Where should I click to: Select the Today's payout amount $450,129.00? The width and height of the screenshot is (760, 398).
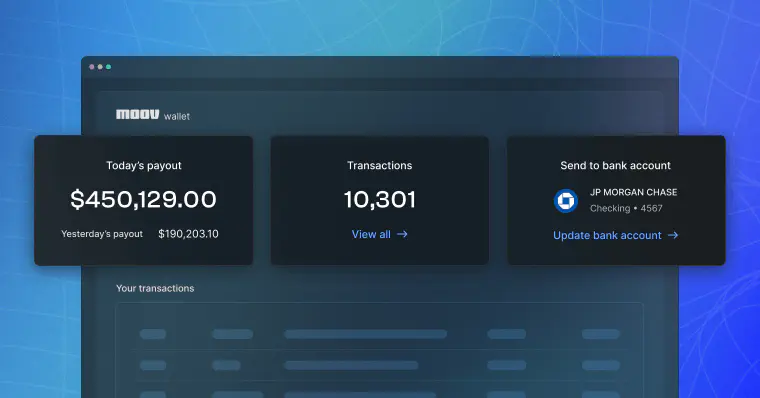tap(143, 199)
